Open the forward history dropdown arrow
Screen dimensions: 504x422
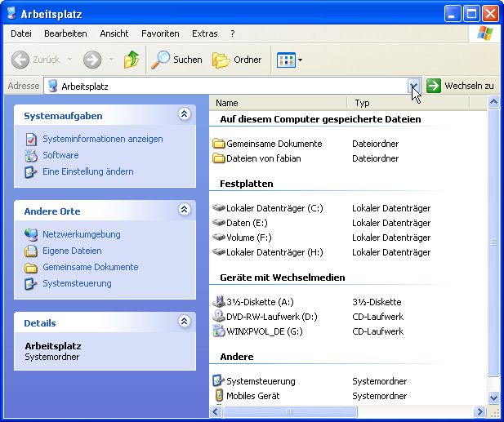click(111, 60)
